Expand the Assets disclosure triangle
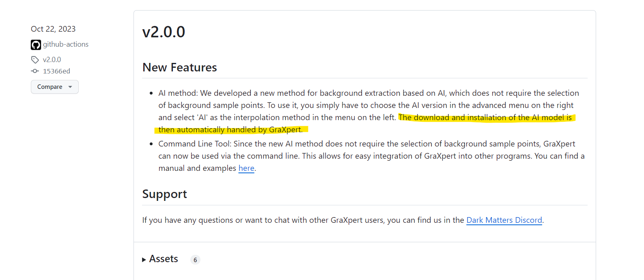The height and width of the screenshot is (280, 644). 144,260
